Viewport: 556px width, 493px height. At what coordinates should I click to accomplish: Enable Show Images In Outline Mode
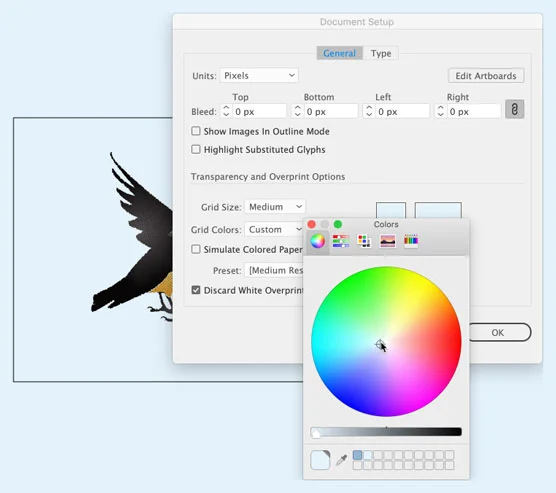(196, 131)
